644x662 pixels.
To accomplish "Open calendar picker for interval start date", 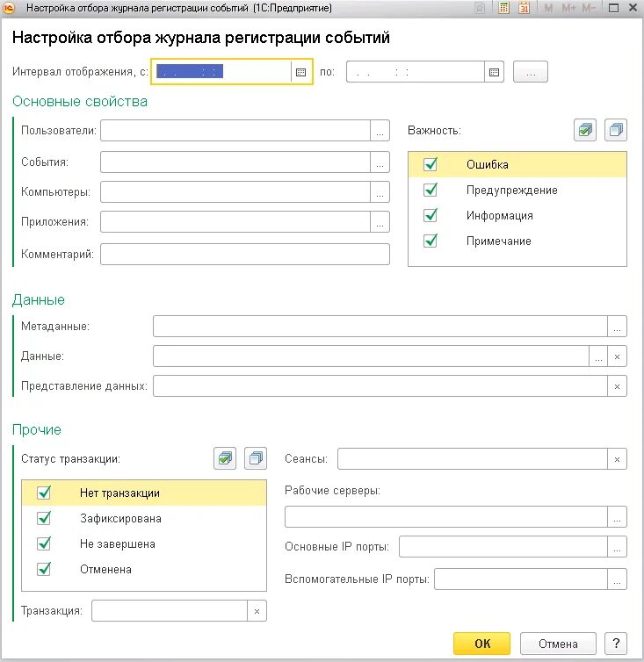I will (300, 72).
